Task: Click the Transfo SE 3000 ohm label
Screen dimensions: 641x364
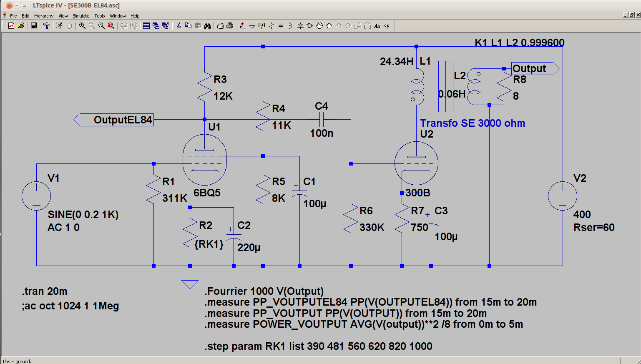Action: click(473, 123)
